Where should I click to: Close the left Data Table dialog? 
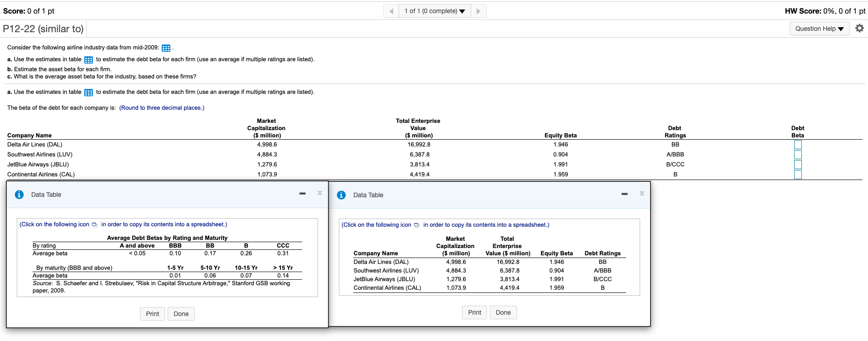click(x=320, y=193)
